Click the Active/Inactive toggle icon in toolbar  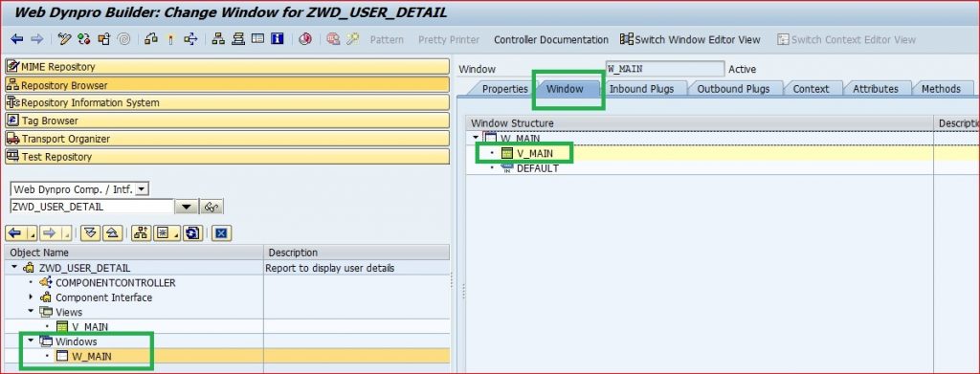point(84,38)
